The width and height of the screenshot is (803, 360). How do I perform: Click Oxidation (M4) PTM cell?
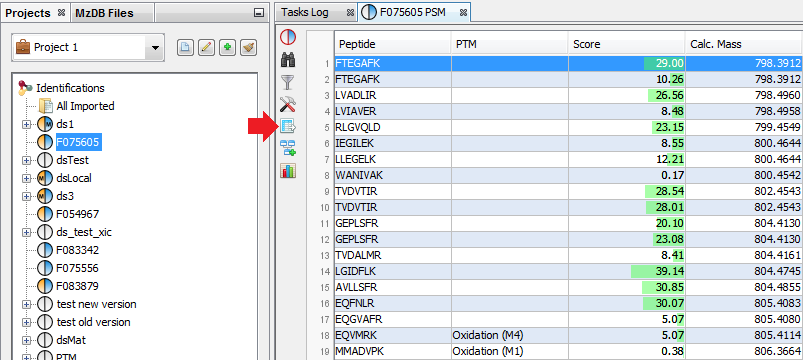[x=510, y=335]
